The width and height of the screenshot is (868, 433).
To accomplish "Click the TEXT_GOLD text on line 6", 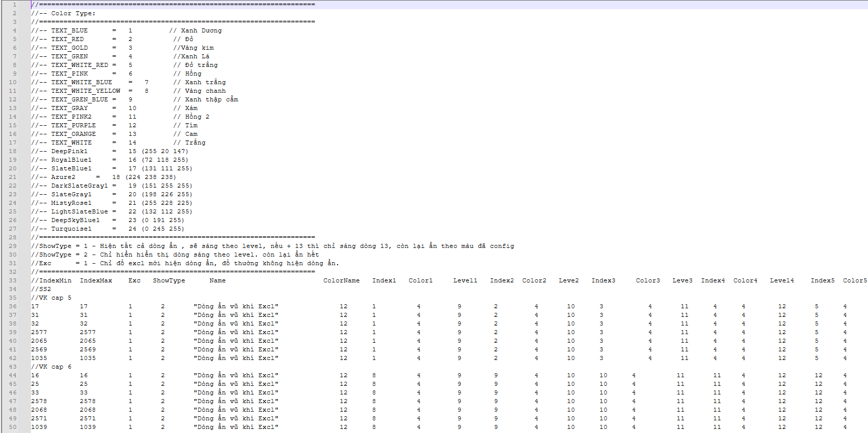I will click(x=69, y=48).
